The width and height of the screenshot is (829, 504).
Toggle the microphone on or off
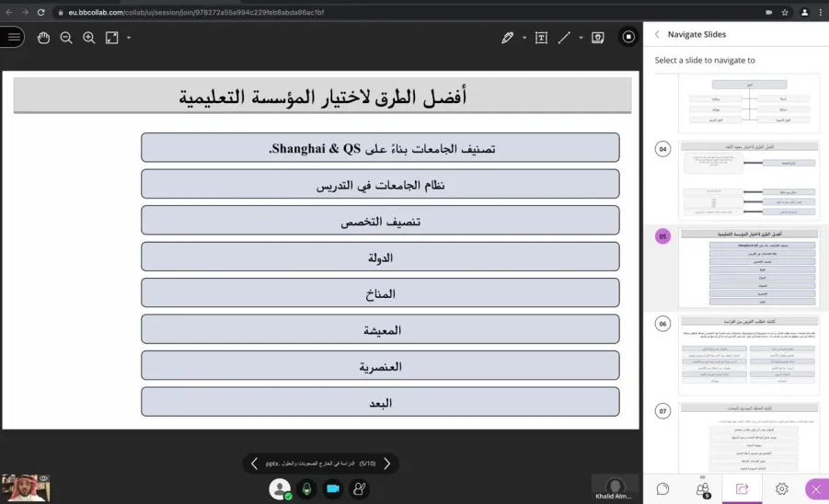[306, 489]
